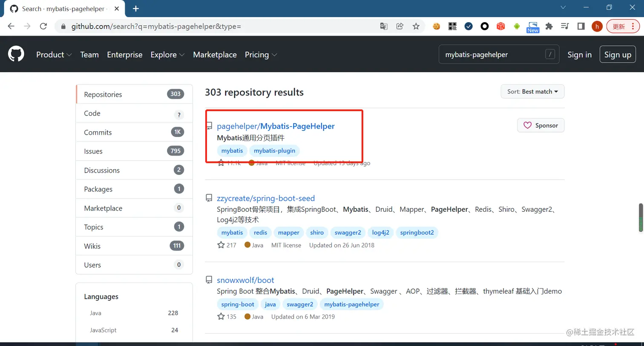644x346 pixels.
Task: Open the tab search chevron in title bar
Action: click(563, 8)
